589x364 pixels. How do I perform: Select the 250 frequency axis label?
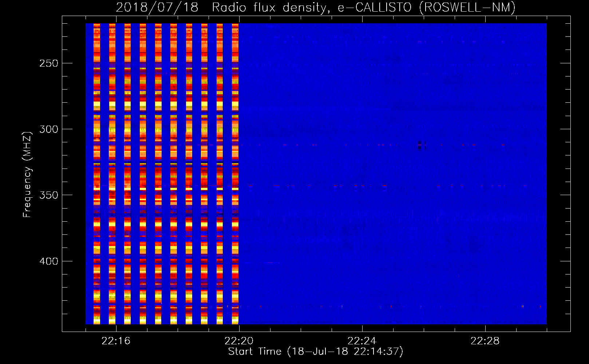pos(49,63)
